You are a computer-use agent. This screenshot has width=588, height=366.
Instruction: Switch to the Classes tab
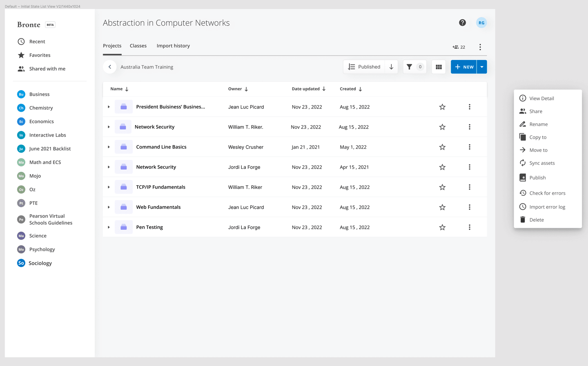[x=138, y=46]
